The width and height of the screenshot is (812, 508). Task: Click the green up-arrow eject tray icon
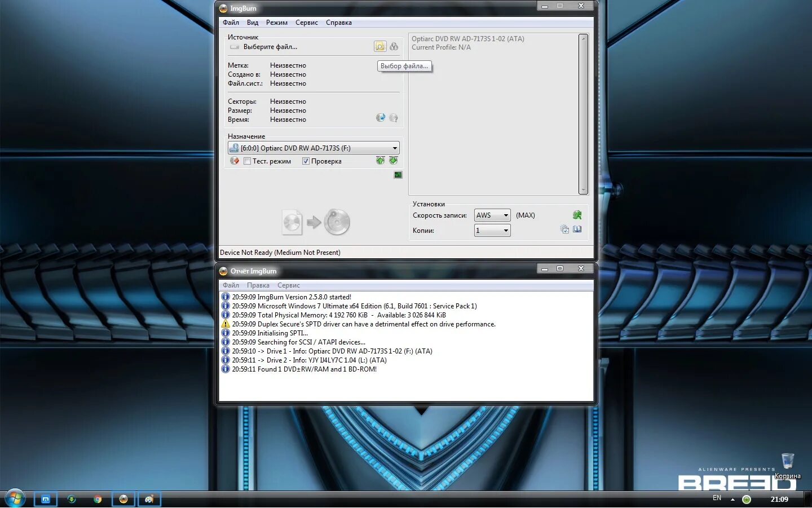click(381, 161)
